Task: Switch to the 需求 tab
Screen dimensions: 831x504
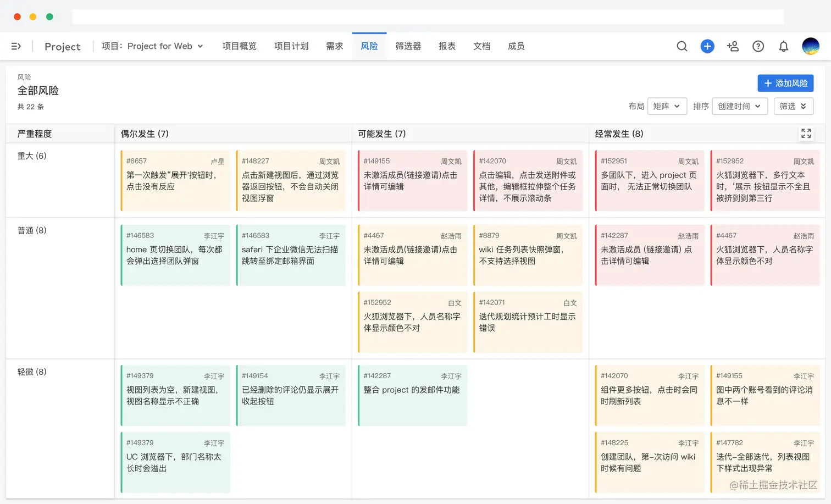Action: (x=335, y=46)
